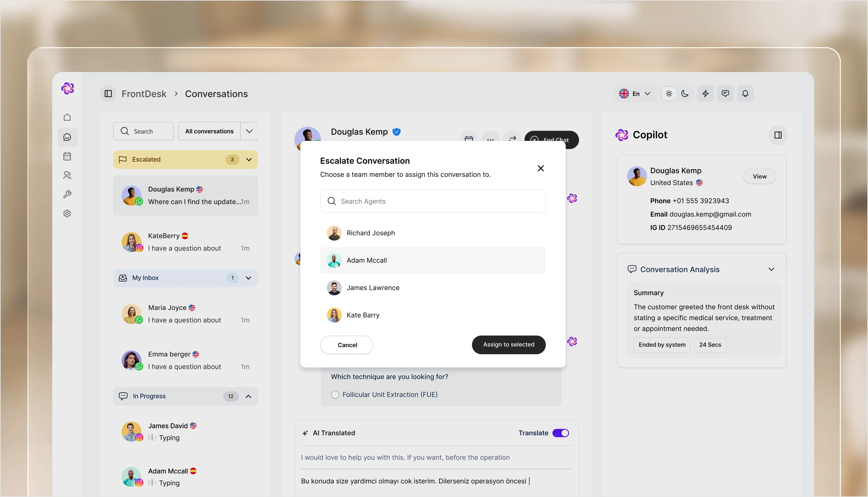Open Emma berger conversation in list

[x=185, y=360]
